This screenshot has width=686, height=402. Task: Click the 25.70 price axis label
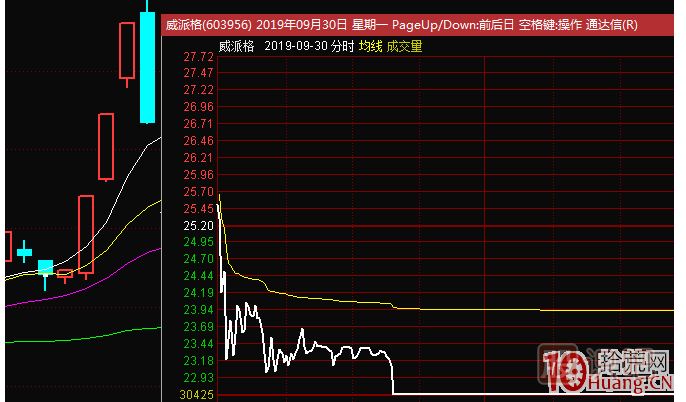[x=199, y=191]
